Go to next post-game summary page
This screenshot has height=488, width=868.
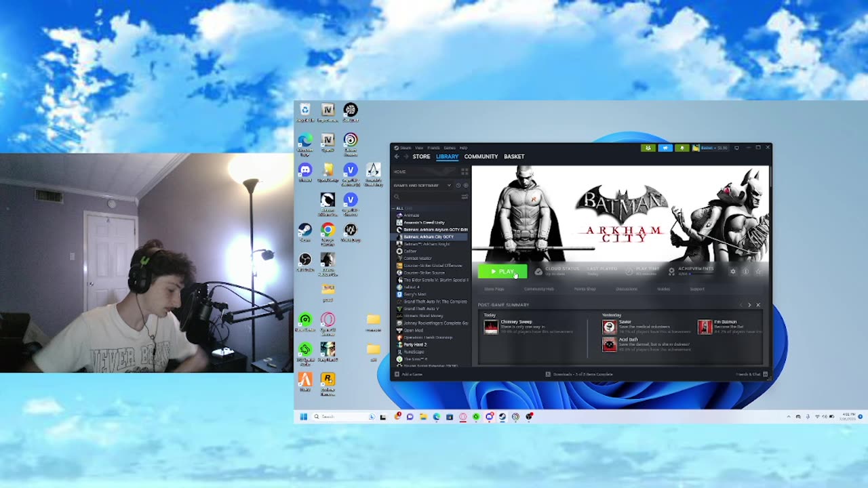[x=749, y=305]
